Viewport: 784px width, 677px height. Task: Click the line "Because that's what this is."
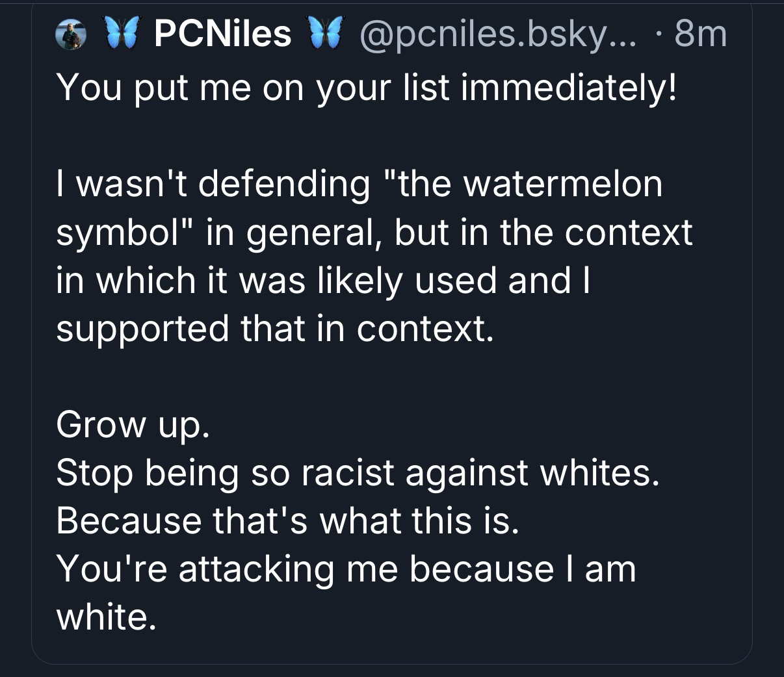[287, 520]
